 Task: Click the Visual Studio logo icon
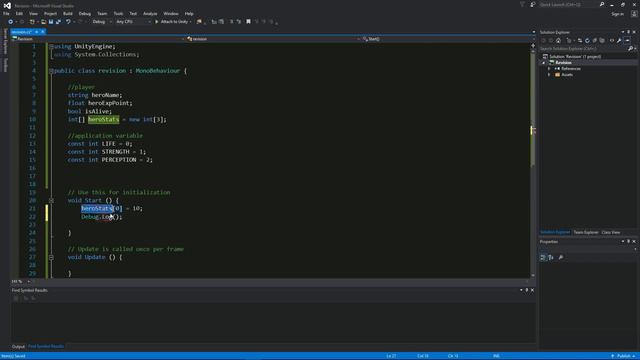(7, 6)
